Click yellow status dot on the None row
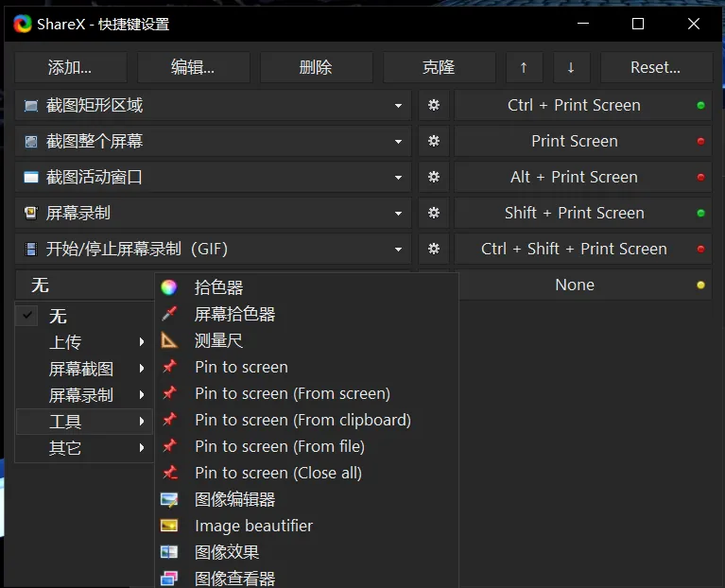 (x=701, y=285)
